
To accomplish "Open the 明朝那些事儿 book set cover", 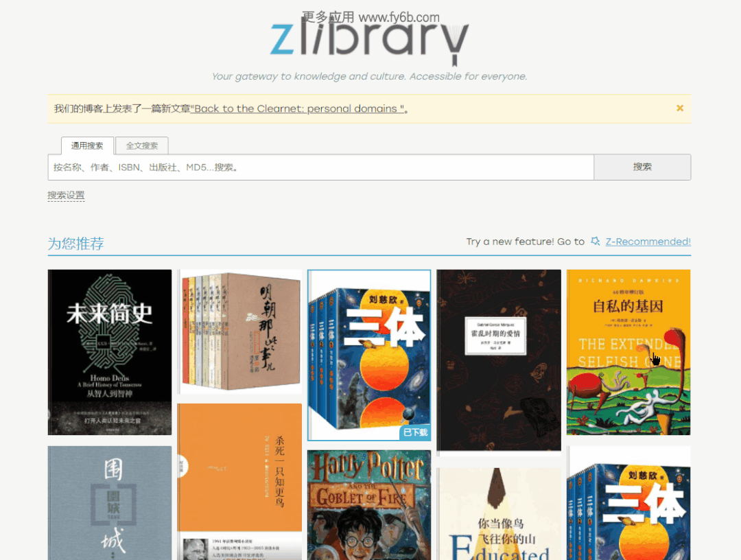I will pyautogui.click(x=239, y=331).
